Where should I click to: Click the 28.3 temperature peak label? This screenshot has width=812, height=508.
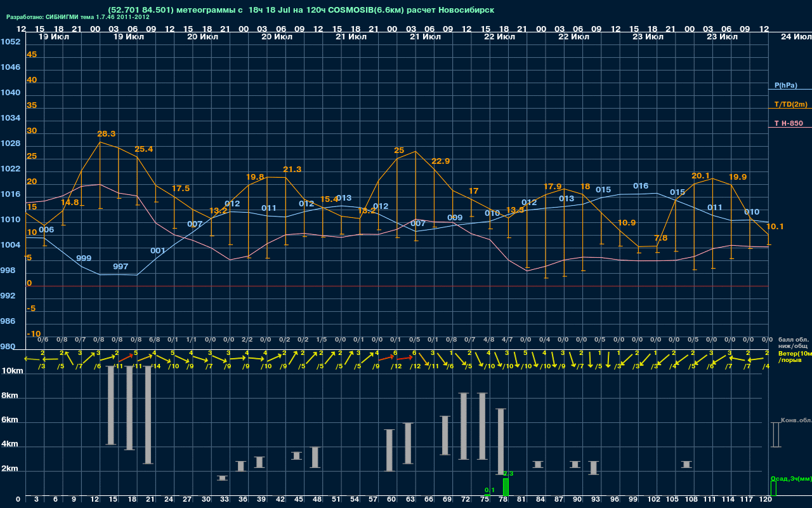[x=107, y=134]
